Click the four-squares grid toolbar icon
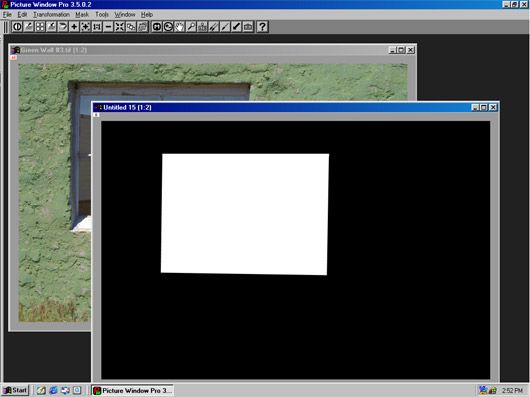This screenshot has height=397, width=530. [x=40, y=27]
